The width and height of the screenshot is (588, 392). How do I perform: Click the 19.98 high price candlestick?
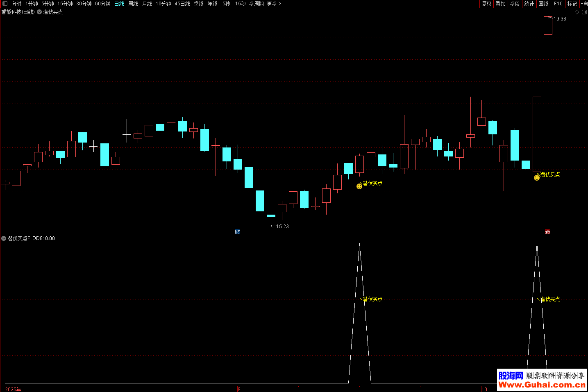548,26
